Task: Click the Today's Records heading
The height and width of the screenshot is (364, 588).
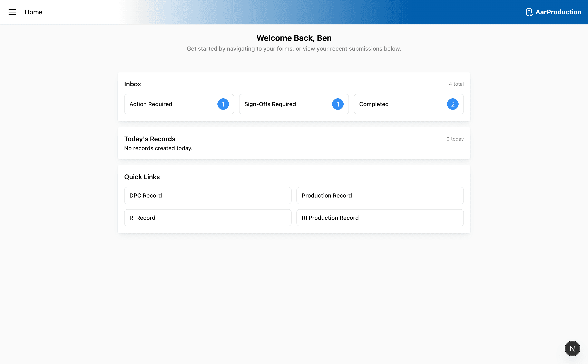Action: point(150,139)
